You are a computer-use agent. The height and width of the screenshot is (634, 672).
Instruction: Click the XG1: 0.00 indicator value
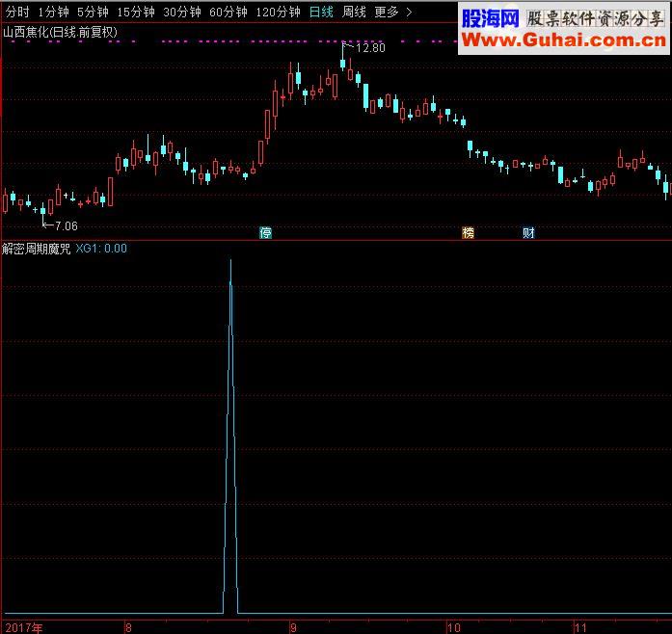101,249
